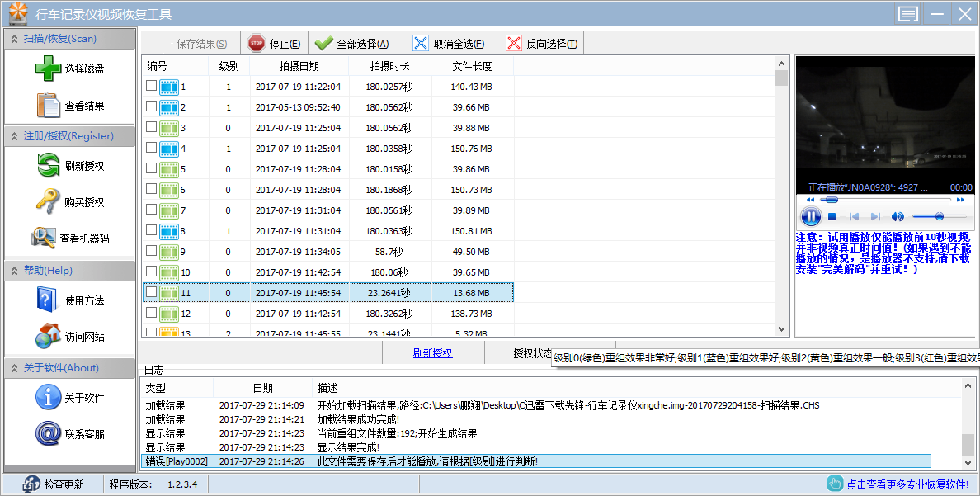Check the checkbox for row 6

tap(151, 189)
